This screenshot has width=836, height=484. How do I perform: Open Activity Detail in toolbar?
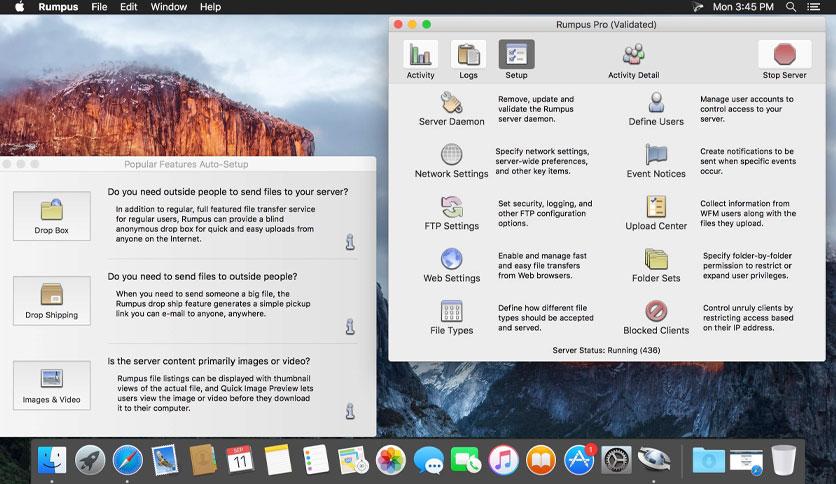point(633,60)
